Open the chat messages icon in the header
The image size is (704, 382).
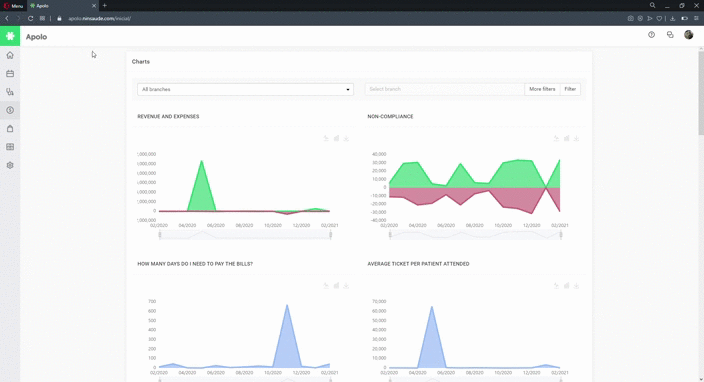pyautogui.click(x=670, y=35)
